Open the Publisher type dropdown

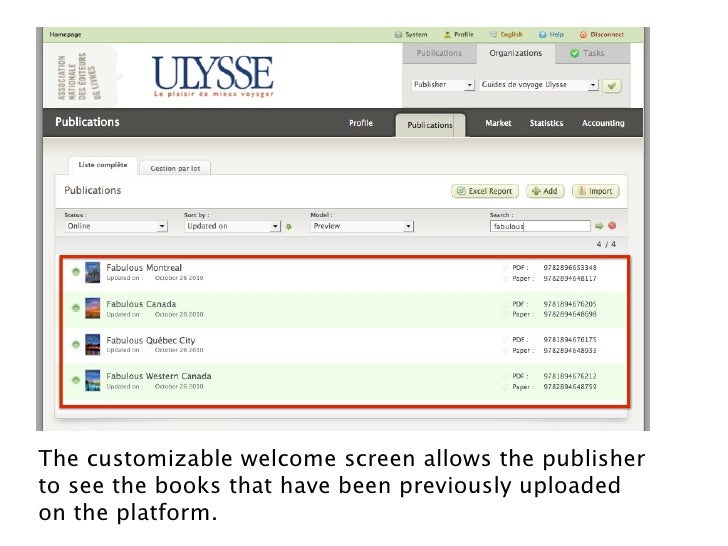[x=442, y=85]
